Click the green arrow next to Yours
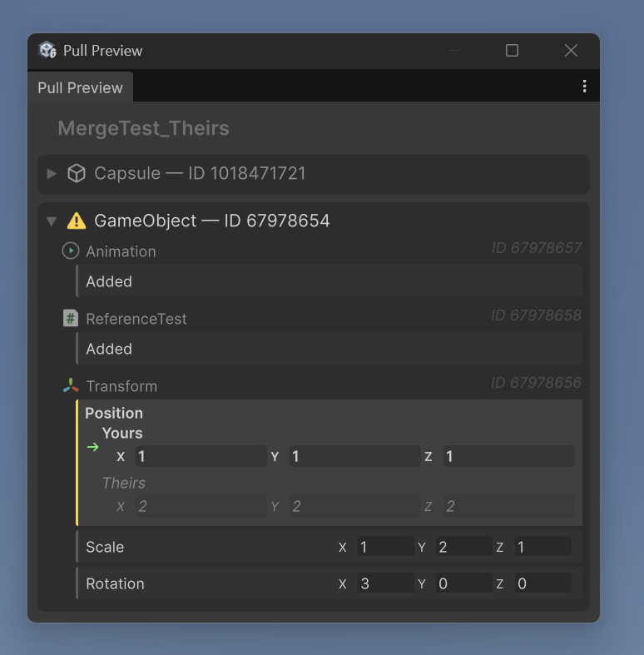644x655 pixels. pos(92,447)
